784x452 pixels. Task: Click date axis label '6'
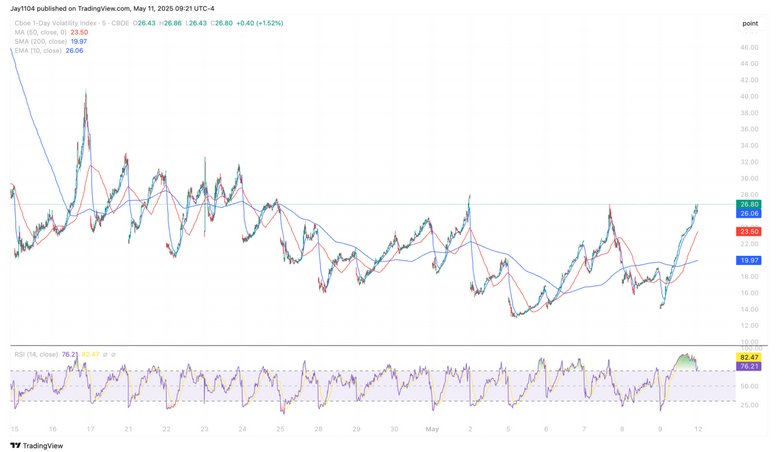546,429
